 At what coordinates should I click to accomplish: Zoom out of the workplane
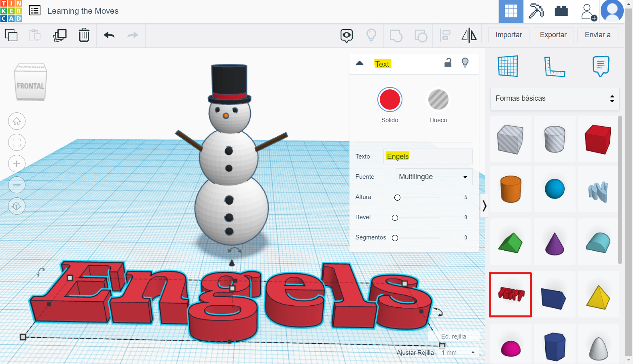pyautogui.click(x=17, y=185)
